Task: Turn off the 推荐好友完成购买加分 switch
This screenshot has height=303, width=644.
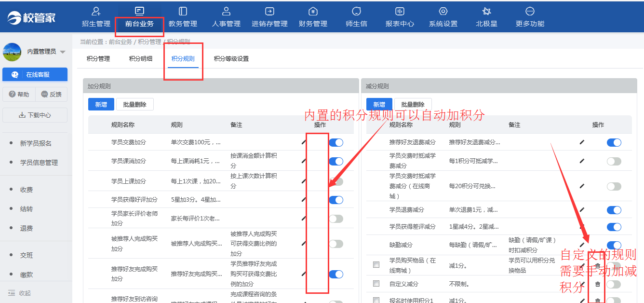Action: click(336, 274)
